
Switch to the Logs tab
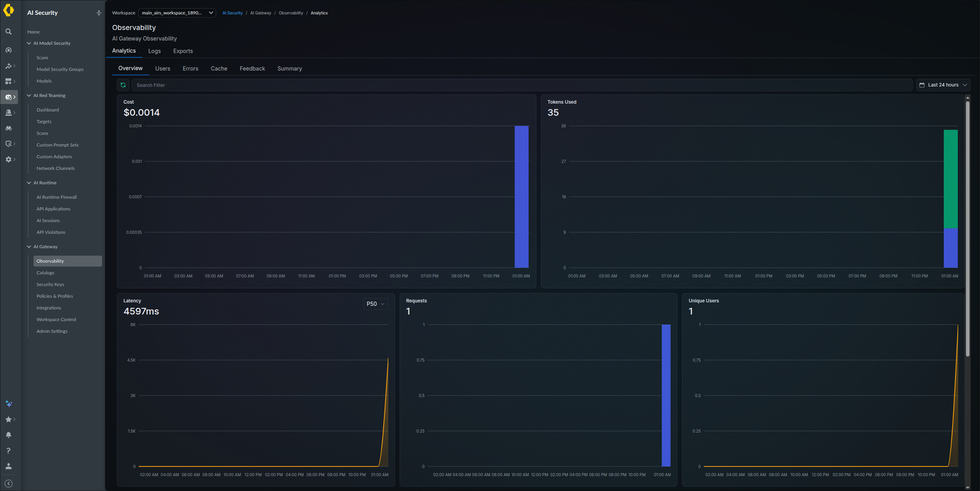(154, 51)
